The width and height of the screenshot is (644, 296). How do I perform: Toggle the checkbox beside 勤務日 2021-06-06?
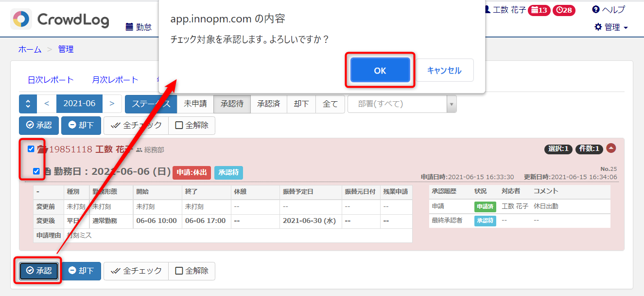(36, 171)
